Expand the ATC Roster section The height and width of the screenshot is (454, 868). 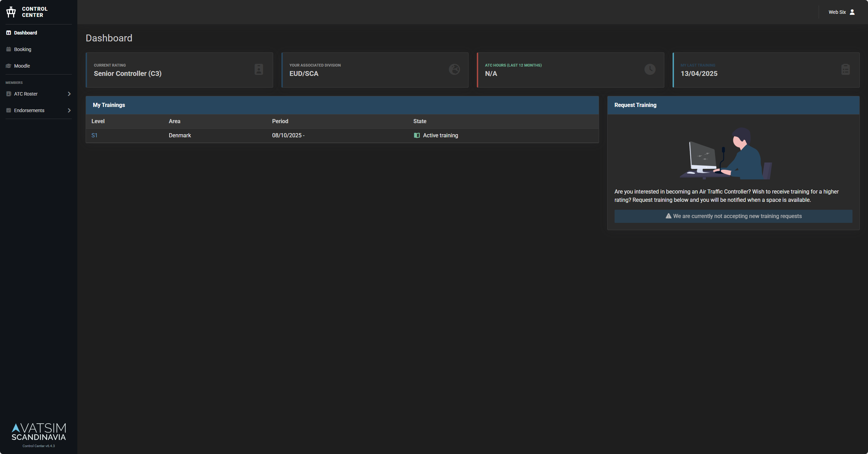[69, 93]
